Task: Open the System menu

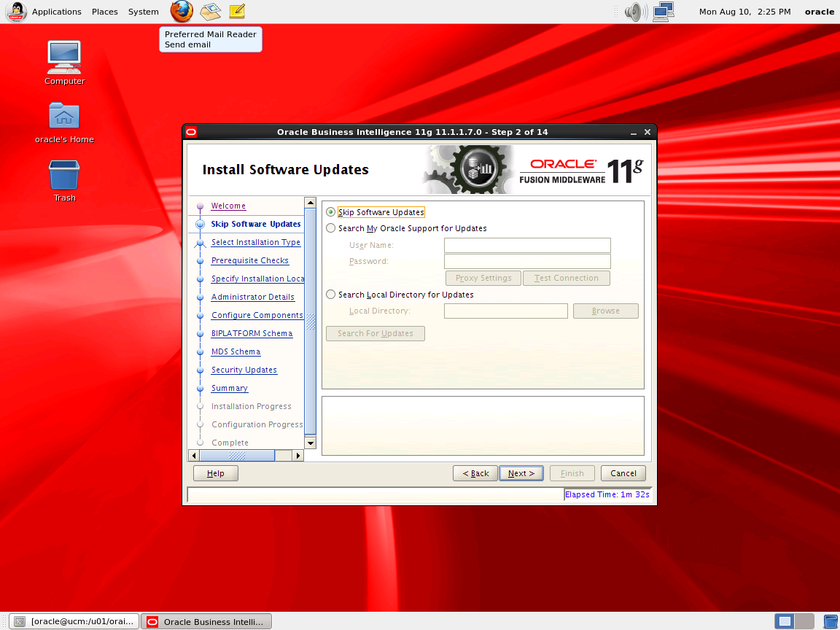Action: pyautogui.click(x=143, y=11)
